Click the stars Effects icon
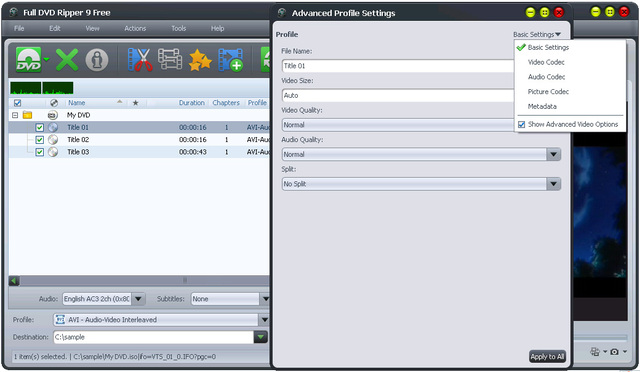The height and width of the screenshot is (372, 640). pos(200,60)
